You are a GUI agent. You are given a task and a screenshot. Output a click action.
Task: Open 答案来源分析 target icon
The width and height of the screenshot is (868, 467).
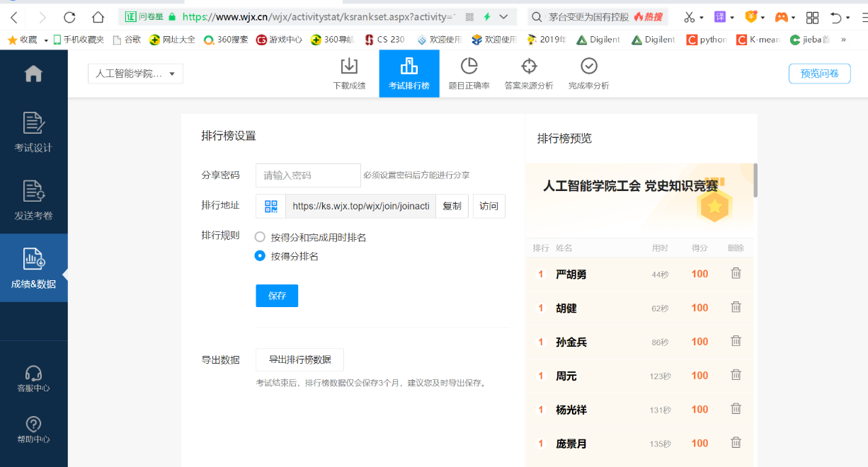pos(528,73)
